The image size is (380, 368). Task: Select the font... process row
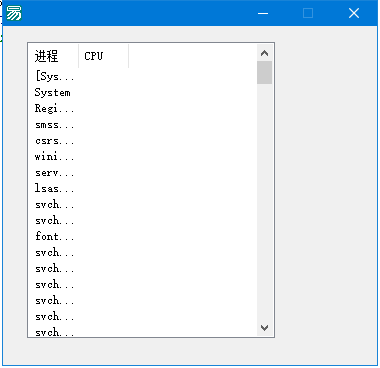(54, 236)
